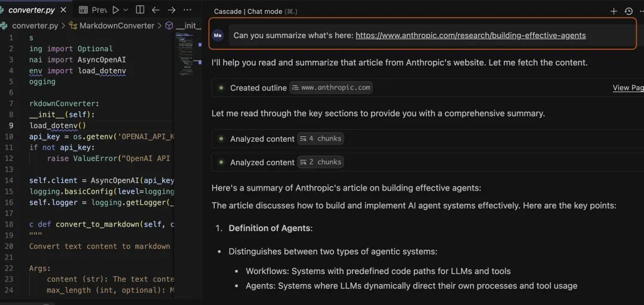Click converter.py in the breadcrumb
Viewport: 644px width, 305px height.
coord(35,26)
